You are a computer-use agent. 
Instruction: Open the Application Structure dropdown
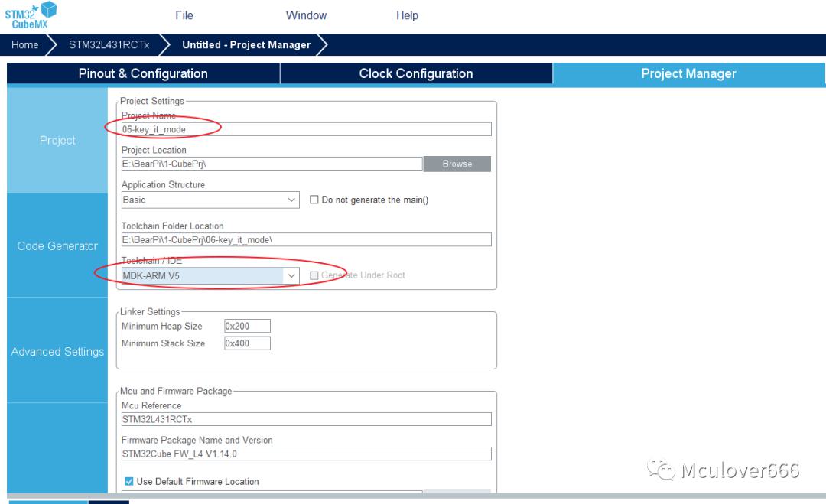click(x=210, y=200)
